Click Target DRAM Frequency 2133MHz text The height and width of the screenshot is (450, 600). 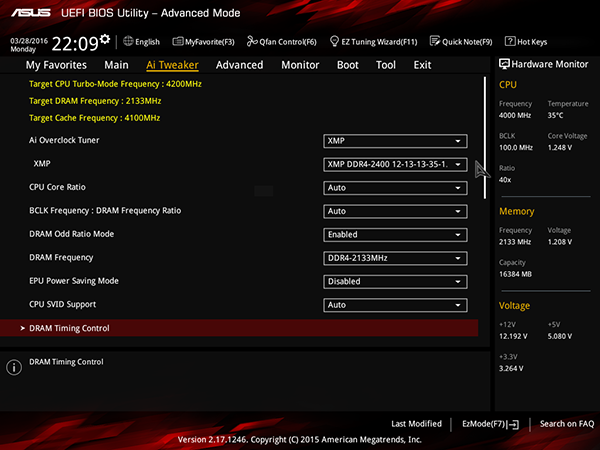[x=95, y=101]
